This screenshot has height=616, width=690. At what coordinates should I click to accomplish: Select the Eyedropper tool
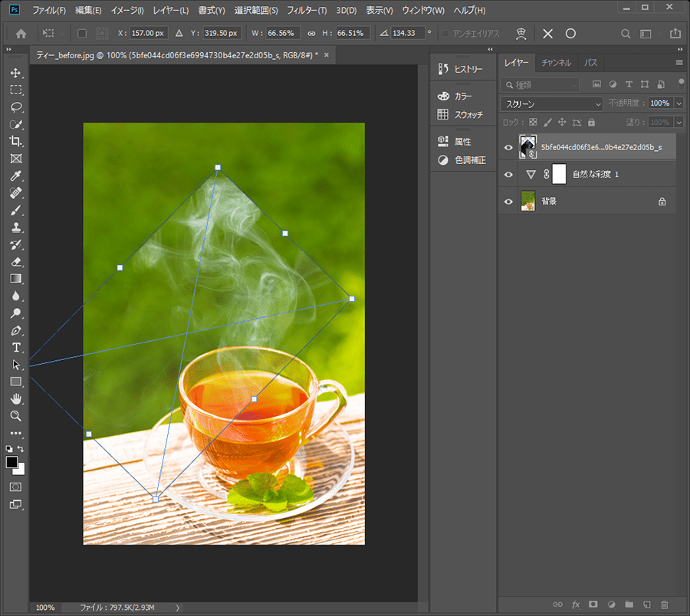pyautogui.click(x=15, y=175)
